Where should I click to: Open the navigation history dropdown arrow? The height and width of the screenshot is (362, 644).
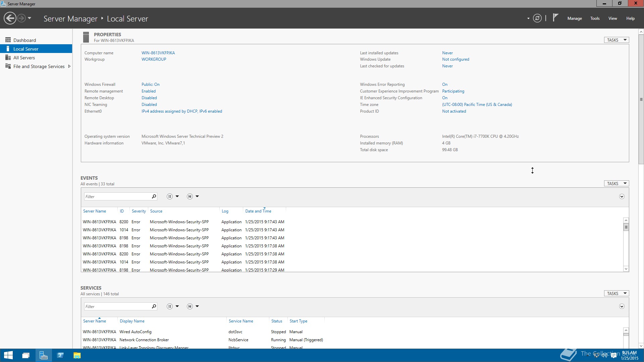tap(30, 18)
